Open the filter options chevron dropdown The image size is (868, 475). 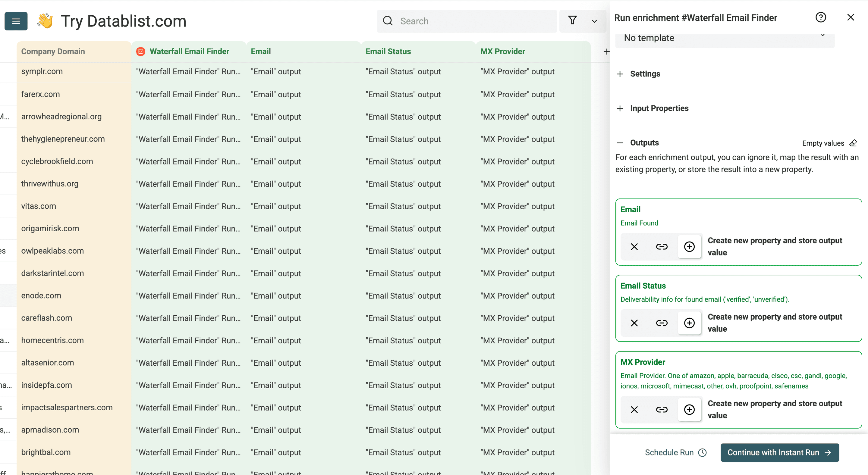click(x=594, y=21)
